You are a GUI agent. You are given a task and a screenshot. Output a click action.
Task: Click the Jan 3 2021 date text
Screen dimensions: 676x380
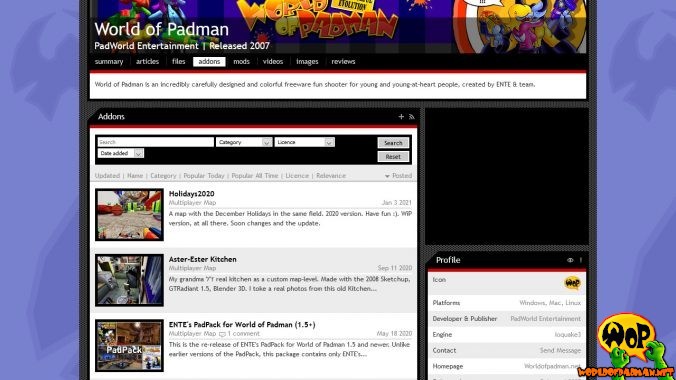tap(397, 203)
